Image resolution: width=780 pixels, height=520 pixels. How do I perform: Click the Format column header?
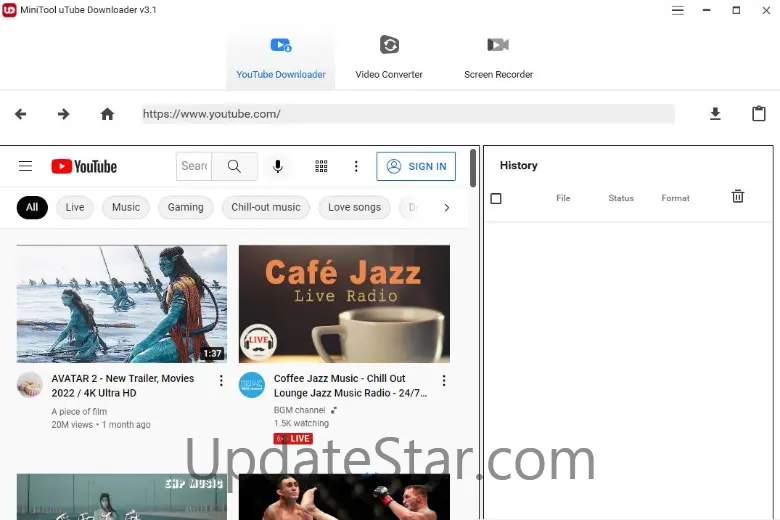pos(675,198)
